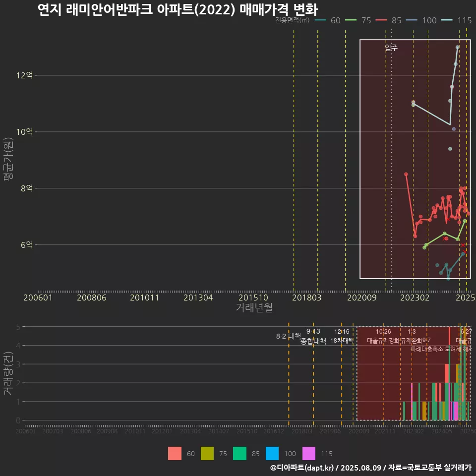The image size is (476, 476).
Task: Click the 12·16 18차대책 policy label
Action: pyautogui.click(x=342, y=336)
